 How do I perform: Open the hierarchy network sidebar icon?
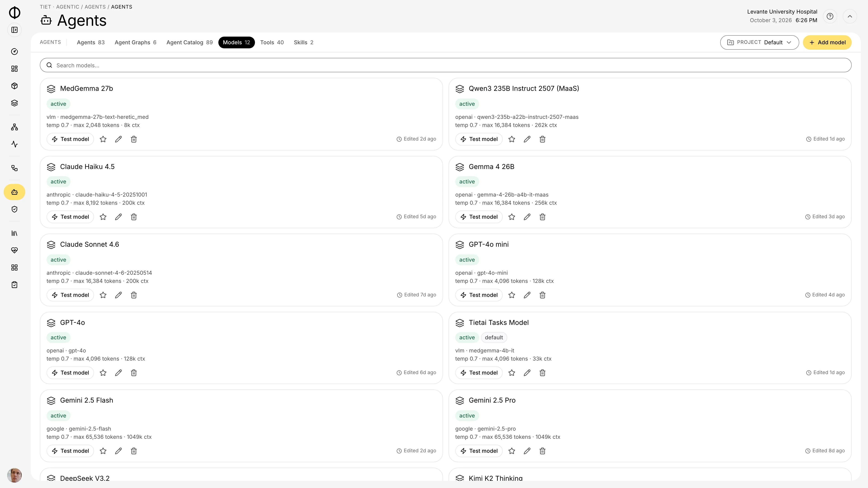[14, 127]
